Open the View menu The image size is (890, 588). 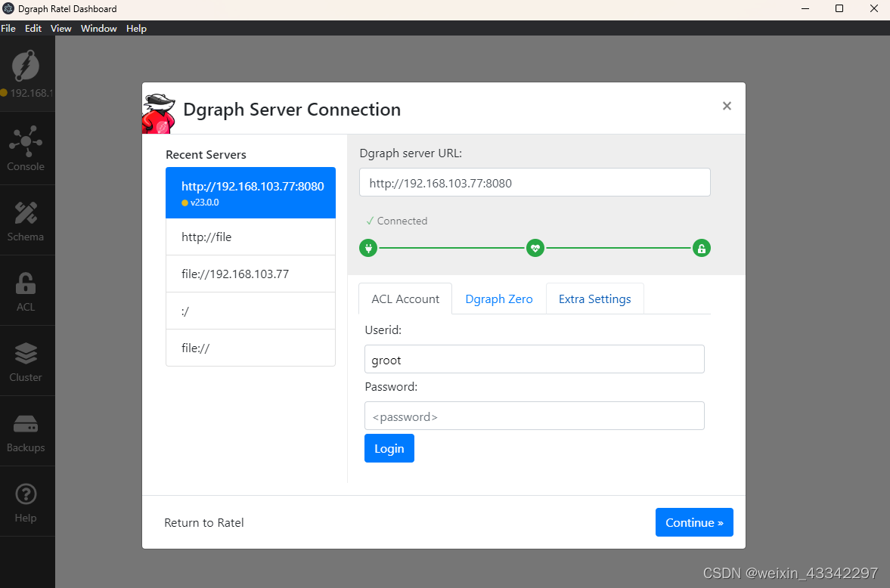(x=60, y=28)
